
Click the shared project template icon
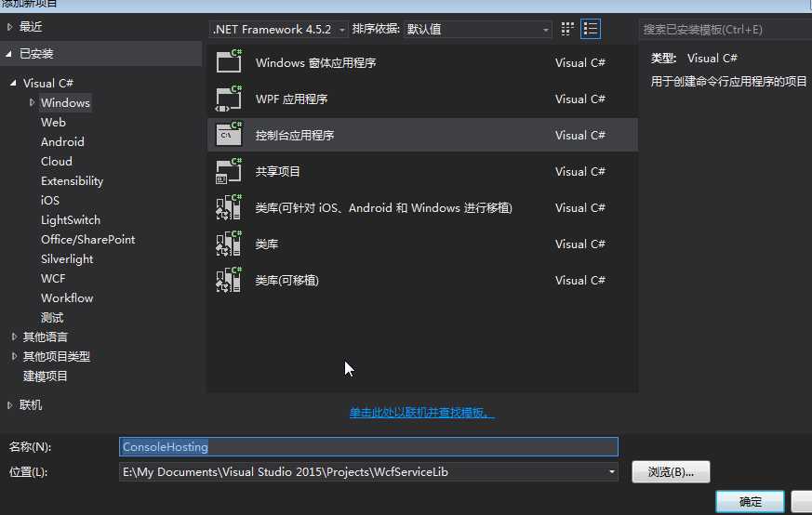click(x=229, y=171)
